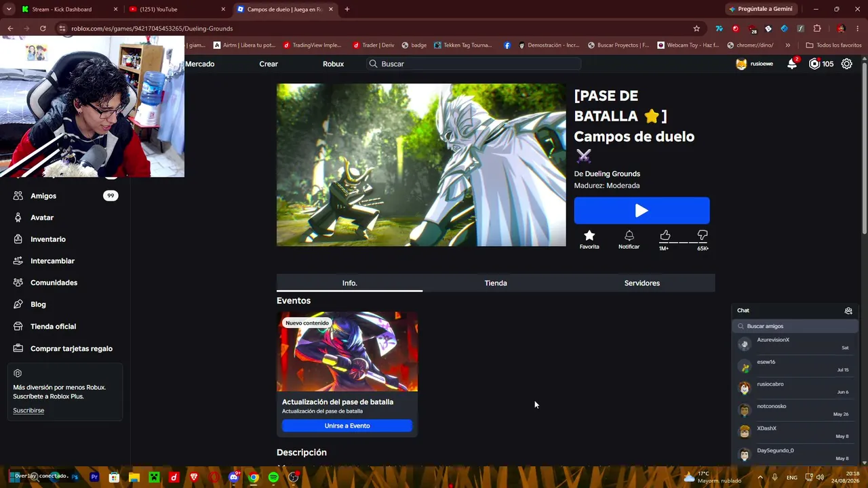868x488 pixels.
Task: Open Intercambiar in the left sidebar
Action: pos(65,261)
